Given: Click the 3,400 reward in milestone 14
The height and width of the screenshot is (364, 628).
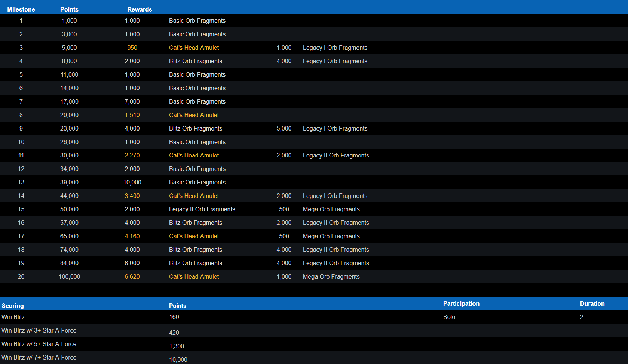Looking at the screenshot, I should click(x=132, y=196).
